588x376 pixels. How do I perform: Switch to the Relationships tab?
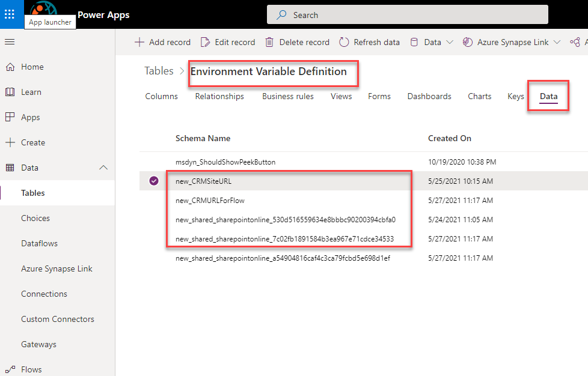(x=219, y=96)
